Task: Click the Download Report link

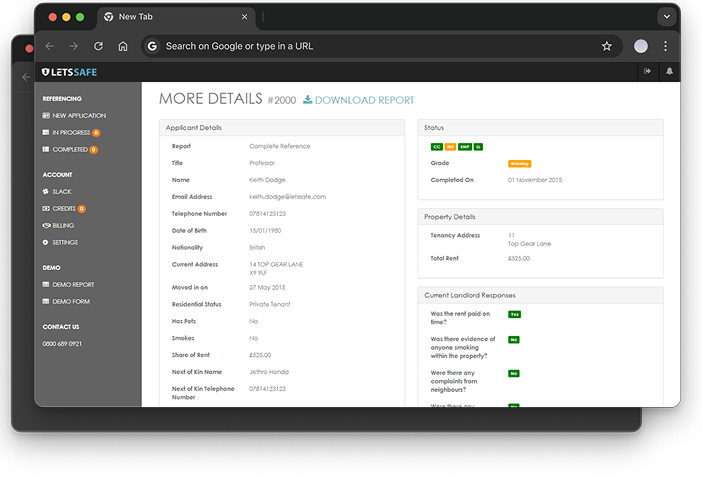Action: pos(359,100)
